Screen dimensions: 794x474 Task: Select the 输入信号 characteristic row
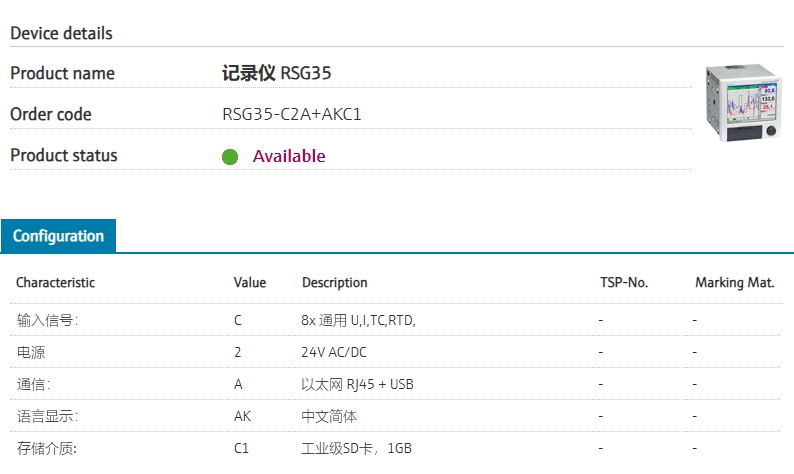click(x=47, y=320)
